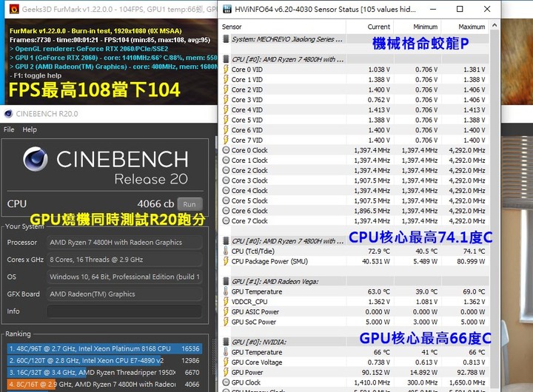Collapse the GPU [#1]: AMD Radeon Vega group
Viewport: 533px width, 392px height.
[226, 281]
